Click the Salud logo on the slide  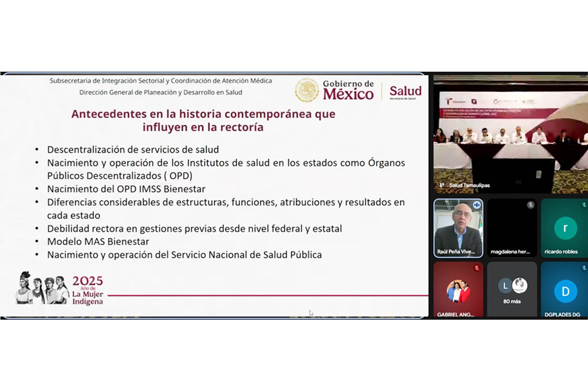(405, 91)
